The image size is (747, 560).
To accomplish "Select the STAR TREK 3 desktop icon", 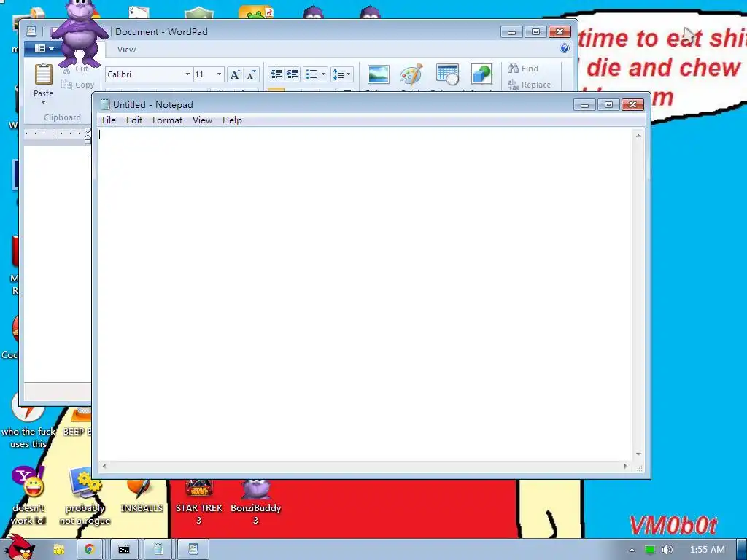I will [199, 502].
